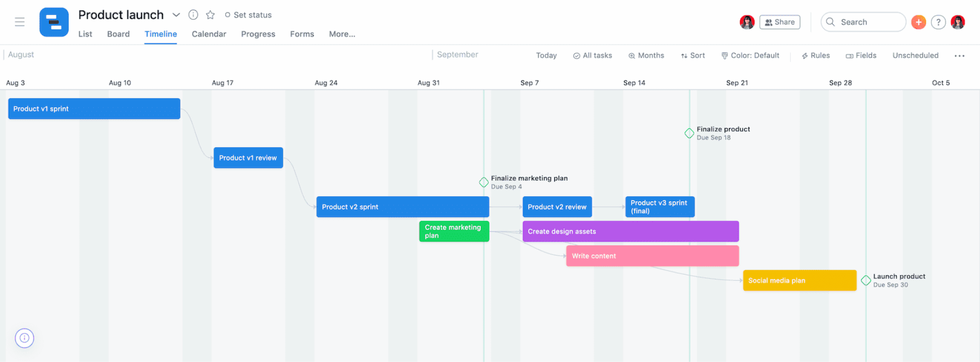Click the orange plus quick-add button
Image resolution: width=980 pixels, height=362 pixels.
tap(918, 22)
